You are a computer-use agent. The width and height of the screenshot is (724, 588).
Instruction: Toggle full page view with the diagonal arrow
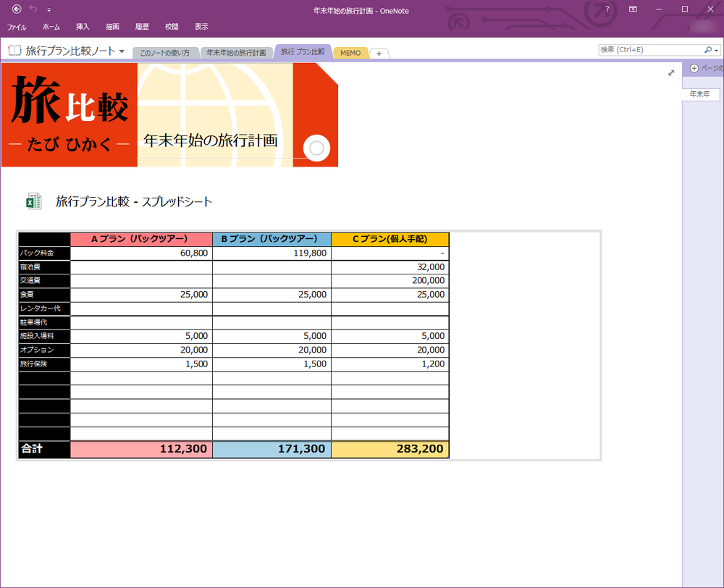pos(671,72)
